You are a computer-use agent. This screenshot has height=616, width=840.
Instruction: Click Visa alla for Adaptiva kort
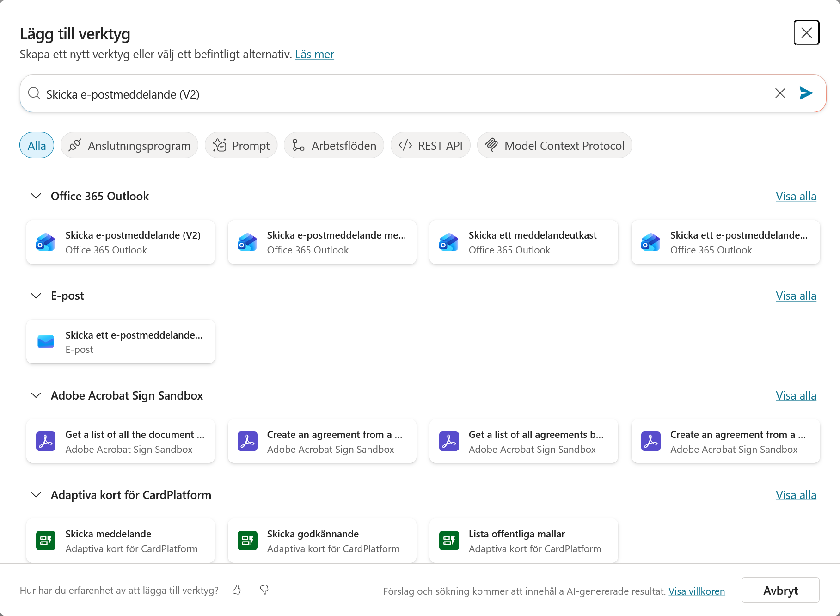[796, 495]
